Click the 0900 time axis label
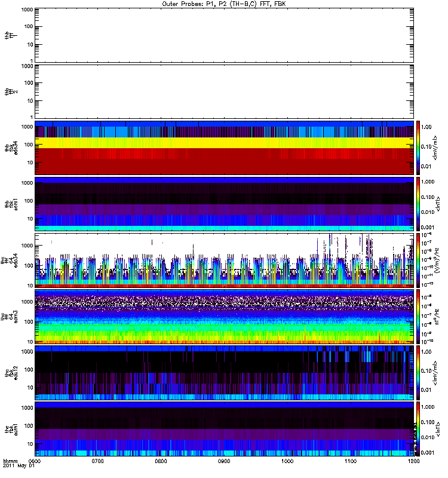448x478 pixels. [225, 461]
